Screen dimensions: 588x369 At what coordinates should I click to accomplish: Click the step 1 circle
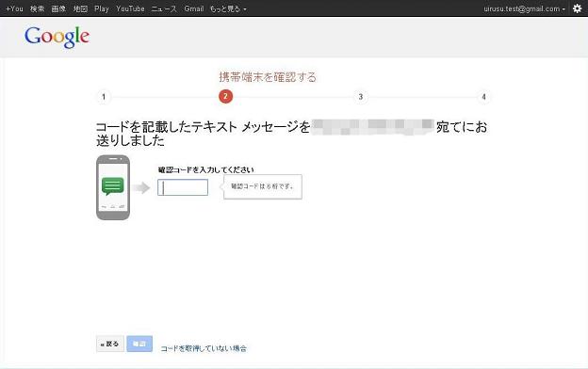pyautogui.click(x=104, y=97)
